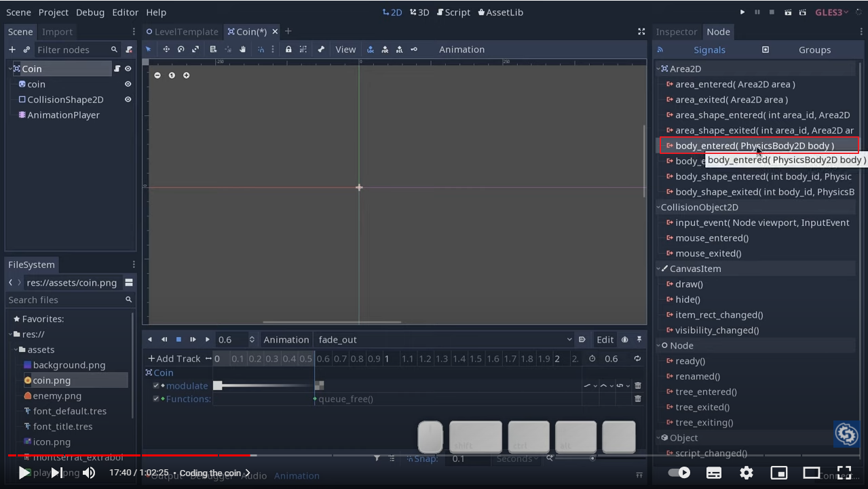This screenshot has height=489, width=868.
Task: Add a new node with plus icon
Action: (x=12, y=50)
